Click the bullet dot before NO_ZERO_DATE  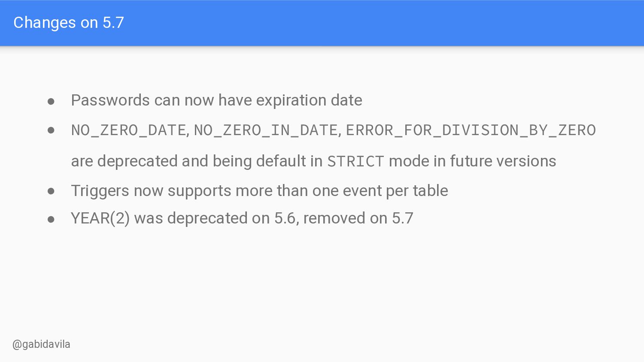[51, 130]
